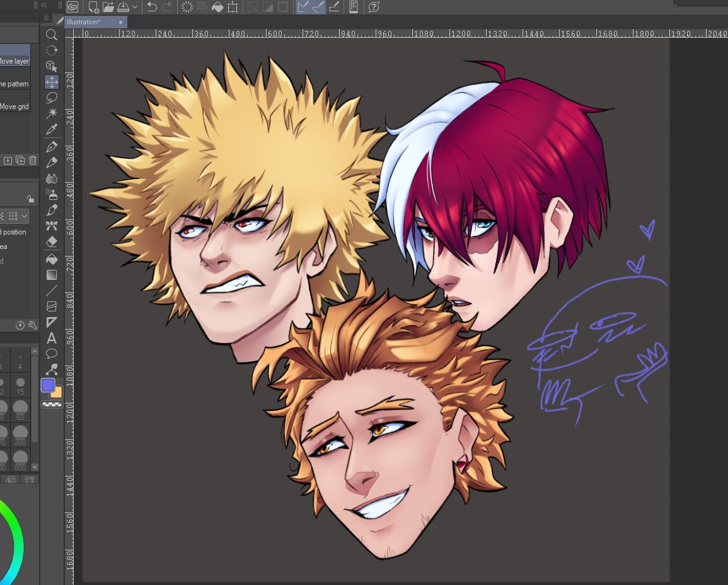Activate Scale/Rotate transform icon
The height and width of the screenshot is (585, 728).
click(x=232, y=7)
